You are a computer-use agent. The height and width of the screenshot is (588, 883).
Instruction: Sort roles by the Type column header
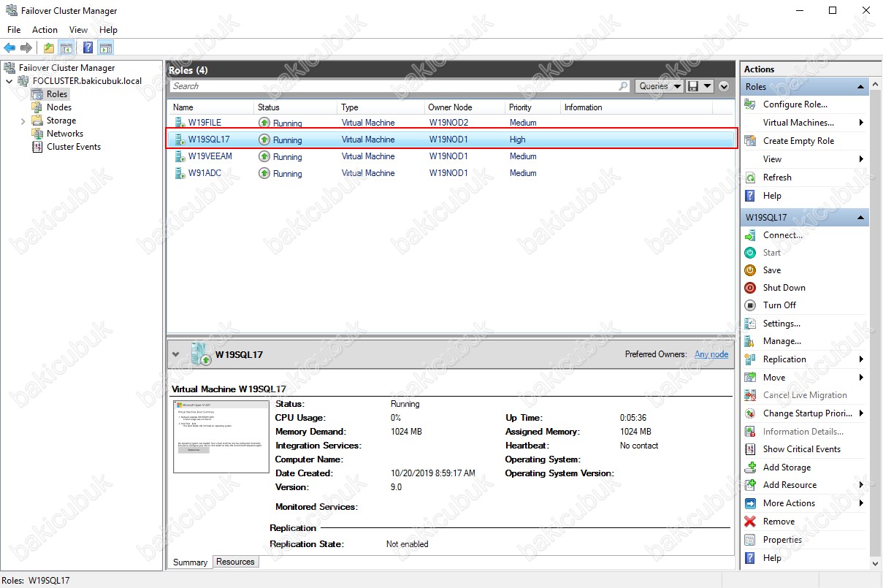(x=381, y=107)
